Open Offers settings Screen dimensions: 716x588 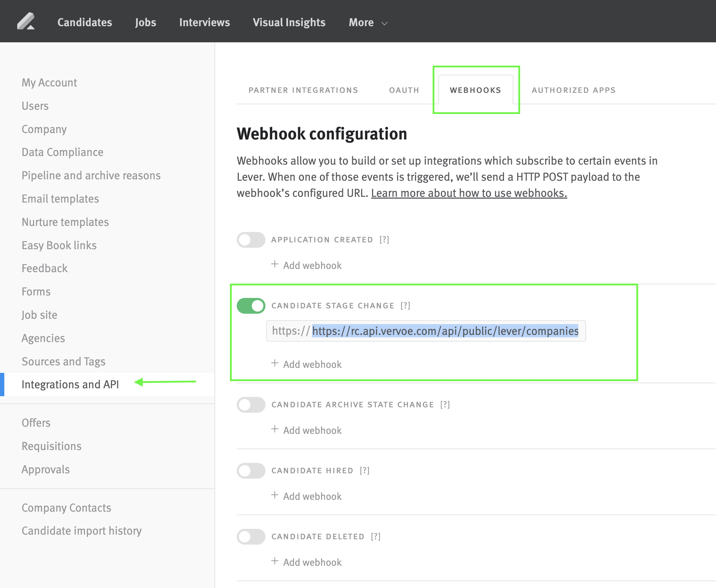click(36, 423)
